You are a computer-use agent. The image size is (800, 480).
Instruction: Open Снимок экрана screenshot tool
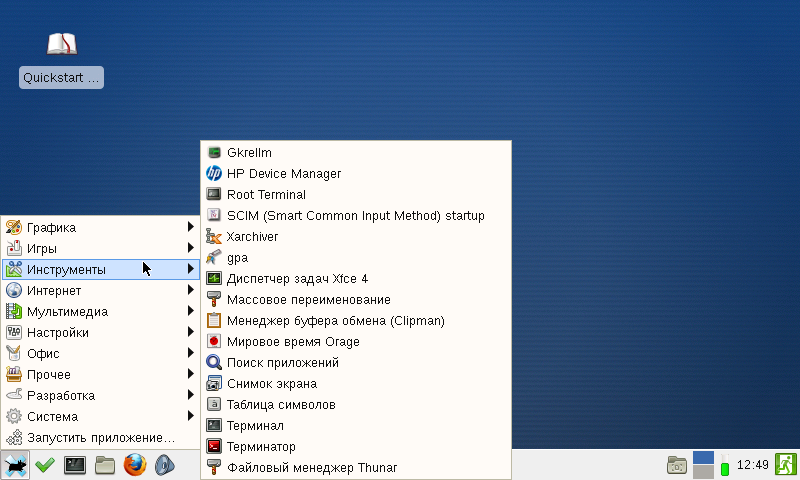(x=271, y=383)
